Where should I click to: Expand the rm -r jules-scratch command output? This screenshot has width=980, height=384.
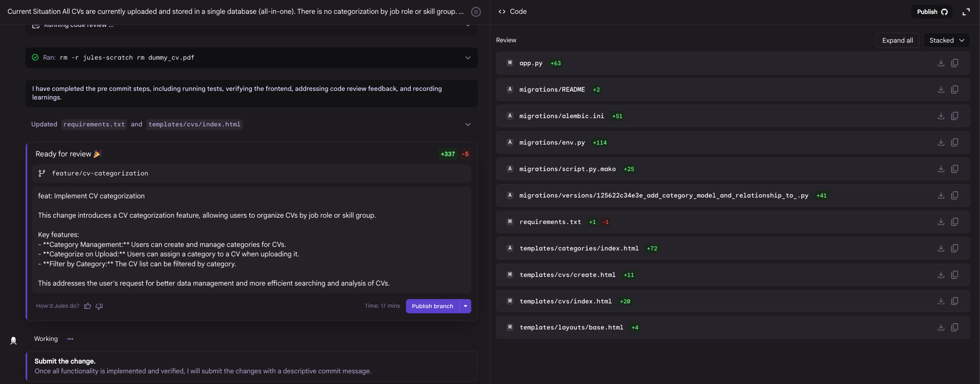tap(468, 58)
